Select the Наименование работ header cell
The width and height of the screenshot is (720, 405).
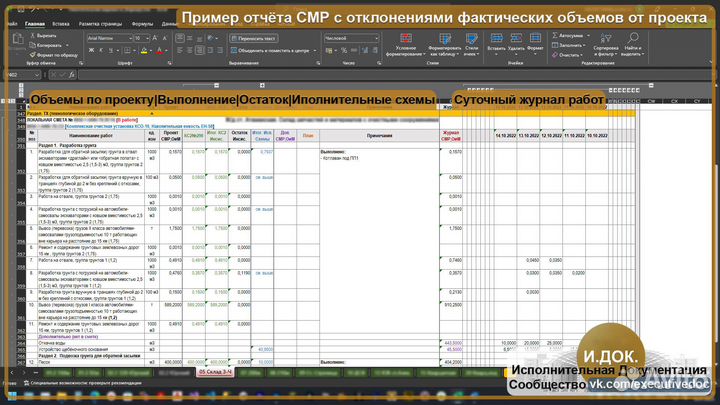point(91,136)
